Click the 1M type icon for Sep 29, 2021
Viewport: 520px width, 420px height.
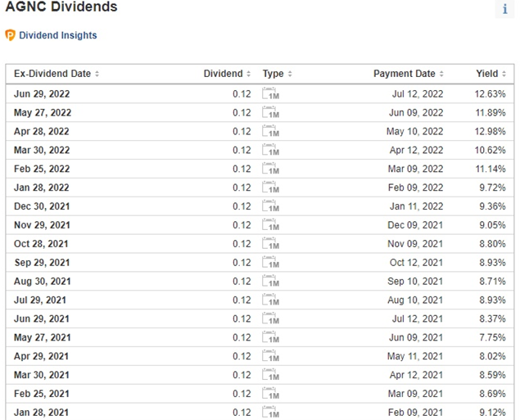tap(270, 262)
